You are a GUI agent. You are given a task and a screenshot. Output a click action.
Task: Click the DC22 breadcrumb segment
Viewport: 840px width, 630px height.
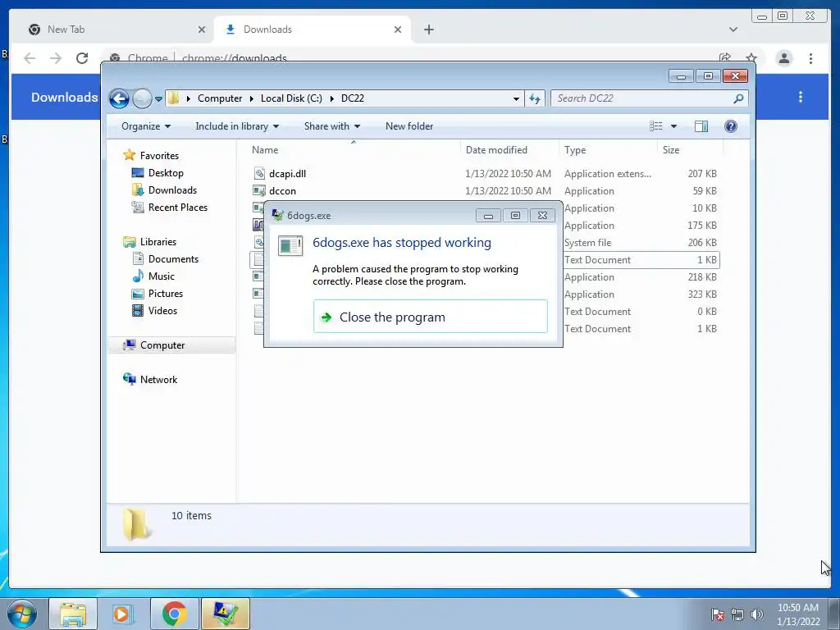353,98
